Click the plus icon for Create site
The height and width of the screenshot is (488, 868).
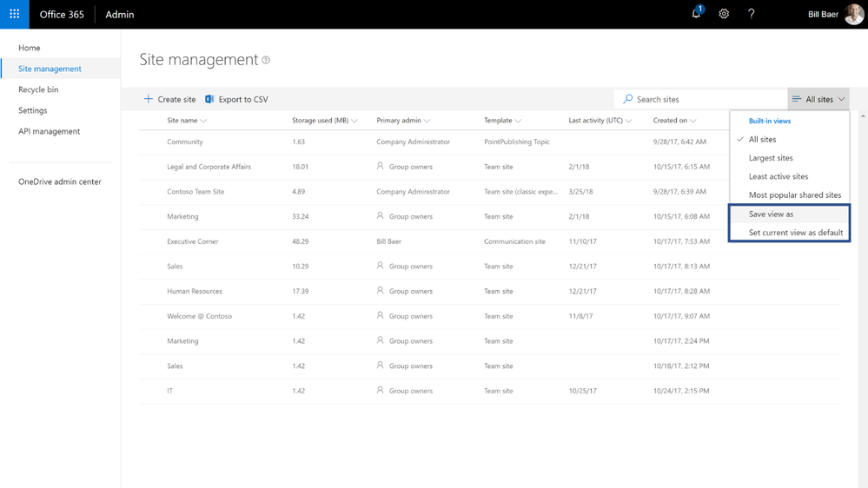click(x=148, y=99)
